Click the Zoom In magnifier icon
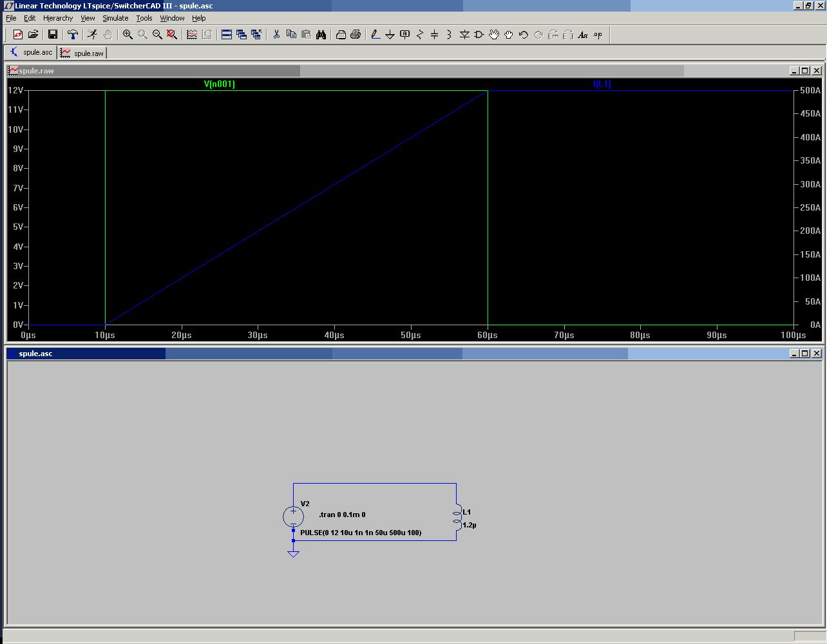Screen dimensions: 827x644 tap(128, 35)
